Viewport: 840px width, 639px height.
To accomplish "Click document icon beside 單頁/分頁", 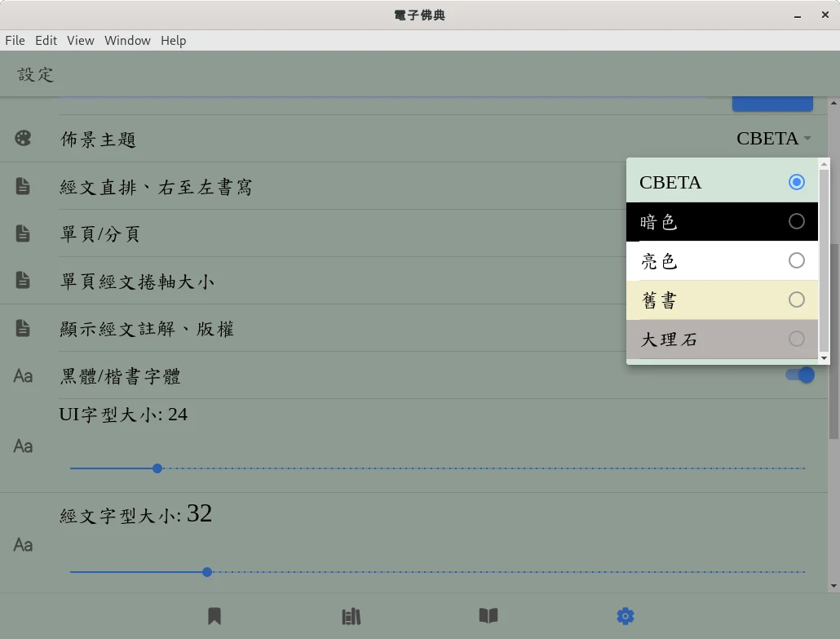I will click(x=23, y=233).
